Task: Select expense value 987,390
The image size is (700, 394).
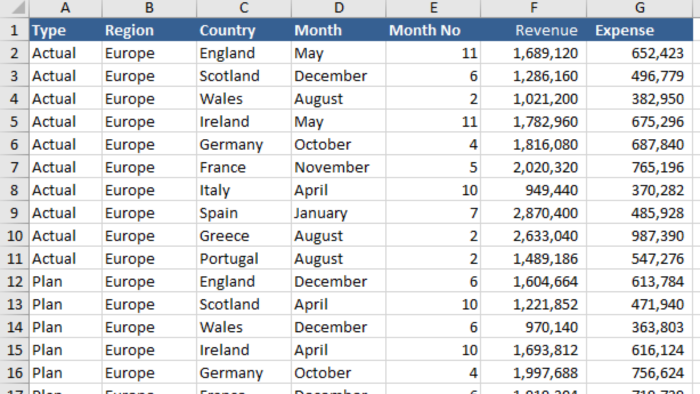Action: 640,236
